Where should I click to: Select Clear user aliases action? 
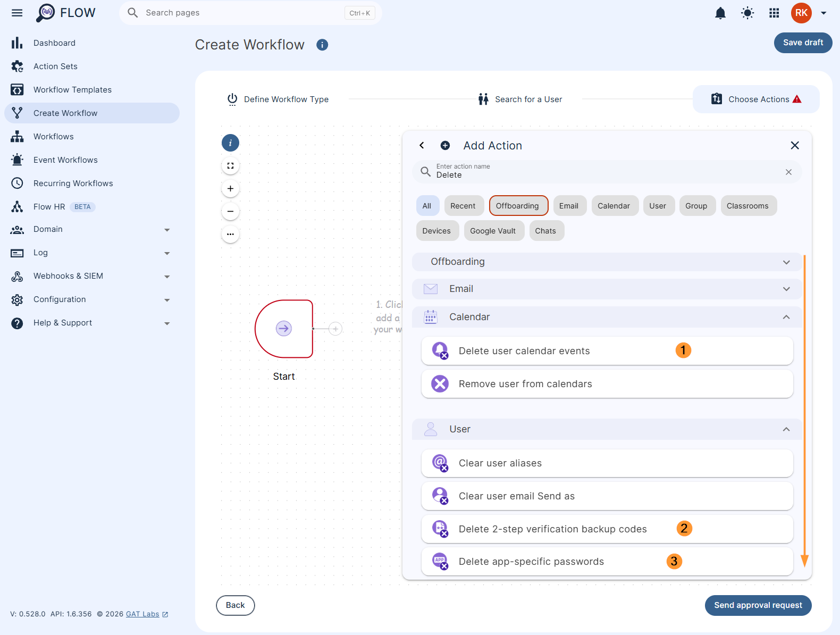tap(607, 463)
